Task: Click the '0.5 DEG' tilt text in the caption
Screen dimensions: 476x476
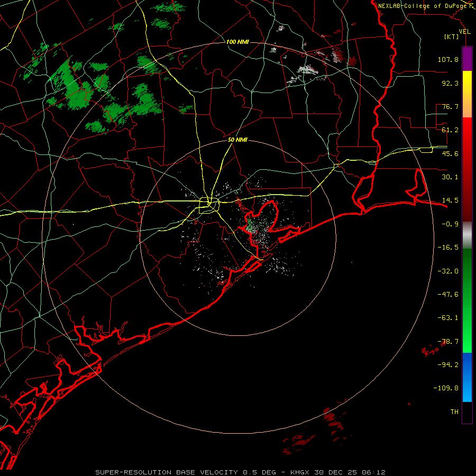Action: 259,472
